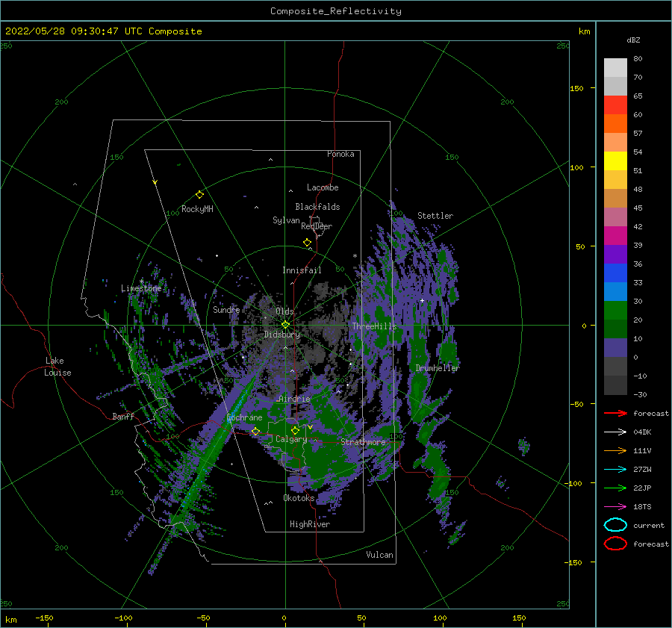Click the orange 111V arrow icon
The width and height of the screenshot is (672, 628).
(x=615, y=450)
